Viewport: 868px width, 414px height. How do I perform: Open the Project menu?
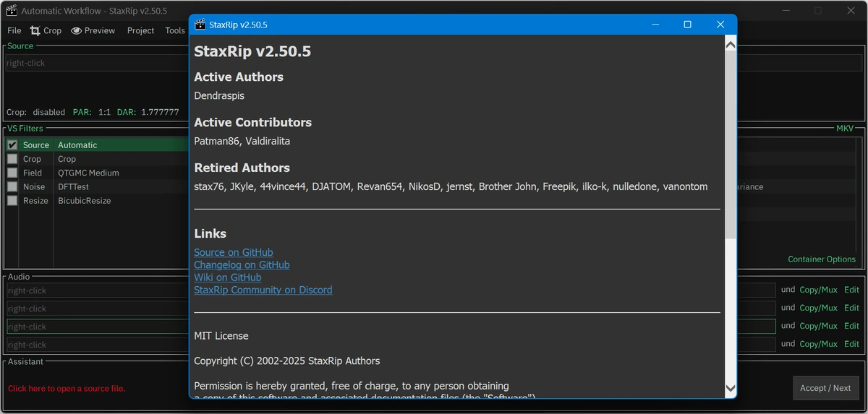pyautogui.click(x=140, y=30)
